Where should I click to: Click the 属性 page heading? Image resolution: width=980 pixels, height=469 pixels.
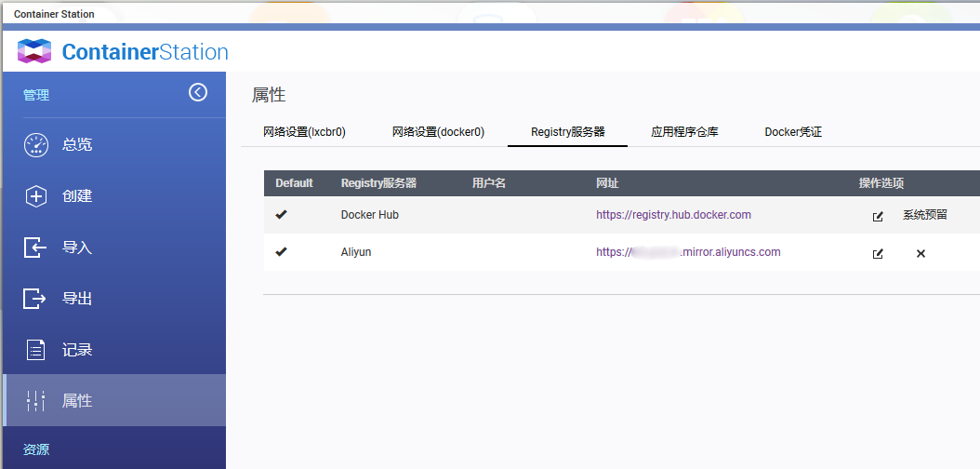(269, 95)
